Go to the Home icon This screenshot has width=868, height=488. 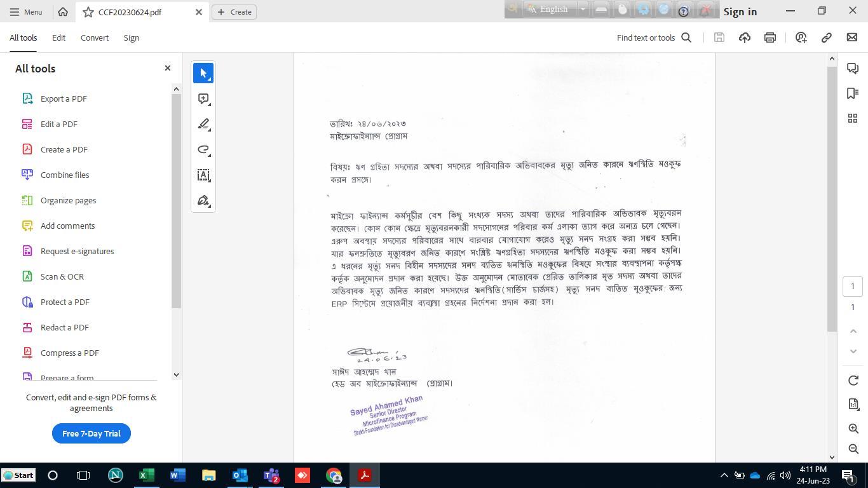point(62,11)
